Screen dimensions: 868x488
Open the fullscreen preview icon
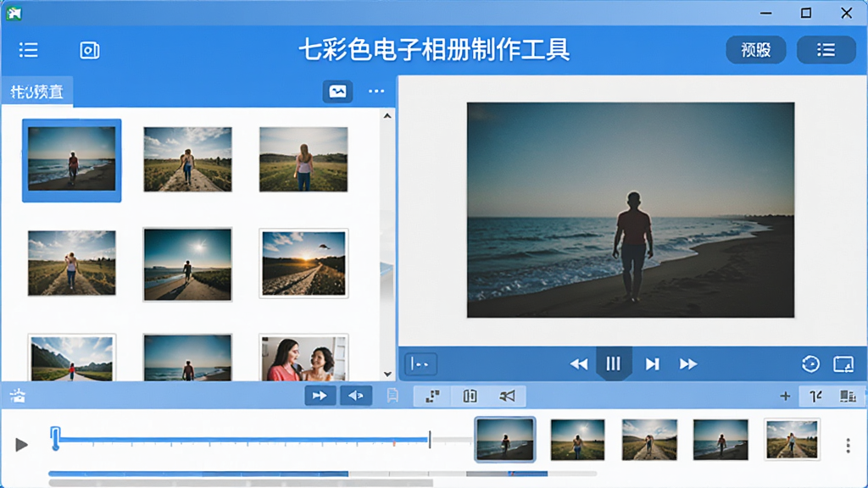(843, 364)
